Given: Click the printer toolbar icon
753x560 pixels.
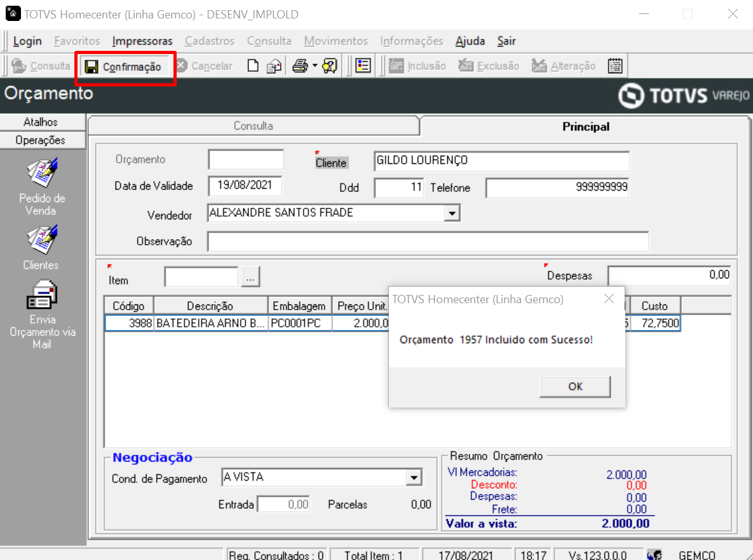Looking at the screenshot, I should tap(300, 66).
